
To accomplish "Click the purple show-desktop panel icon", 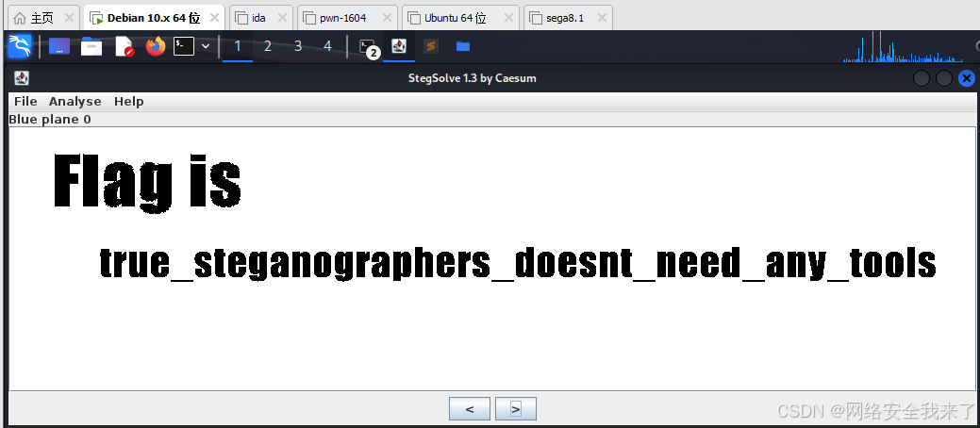I will 59,46.
